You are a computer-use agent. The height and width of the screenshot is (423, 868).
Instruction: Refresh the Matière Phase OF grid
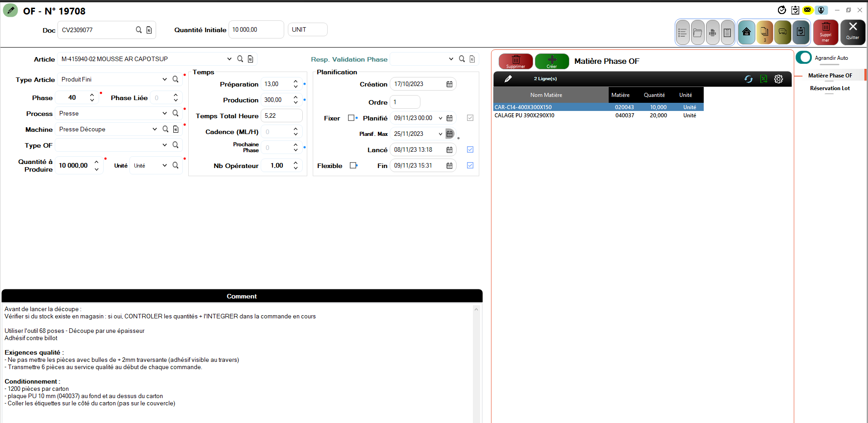tap(749, 79)
